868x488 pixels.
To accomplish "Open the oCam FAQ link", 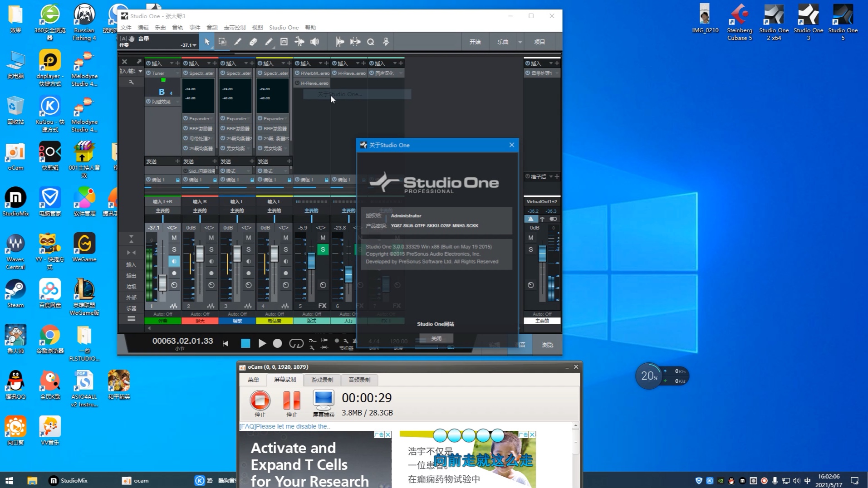I will pos(285,426).
